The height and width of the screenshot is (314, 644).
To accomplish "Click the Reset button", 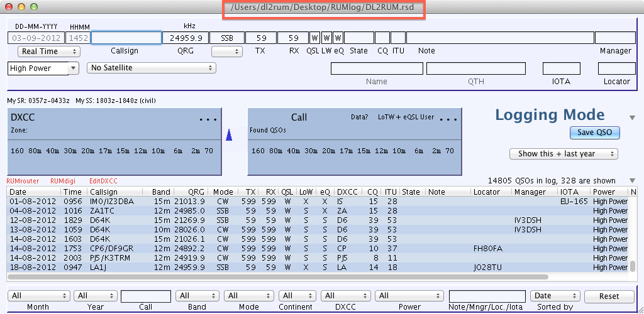I will 609,296.
